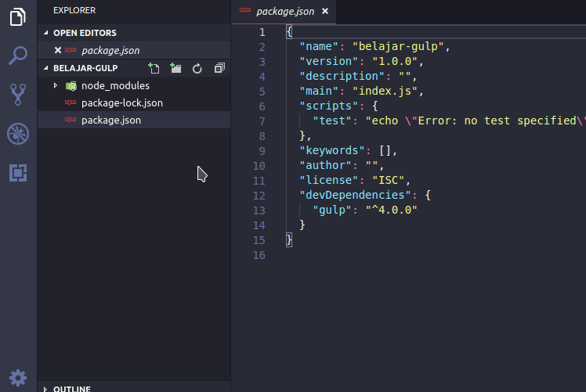This screenshot has width=586, height=392.
Task: Select package.json in Open Editors
Action: click(134, 50)
